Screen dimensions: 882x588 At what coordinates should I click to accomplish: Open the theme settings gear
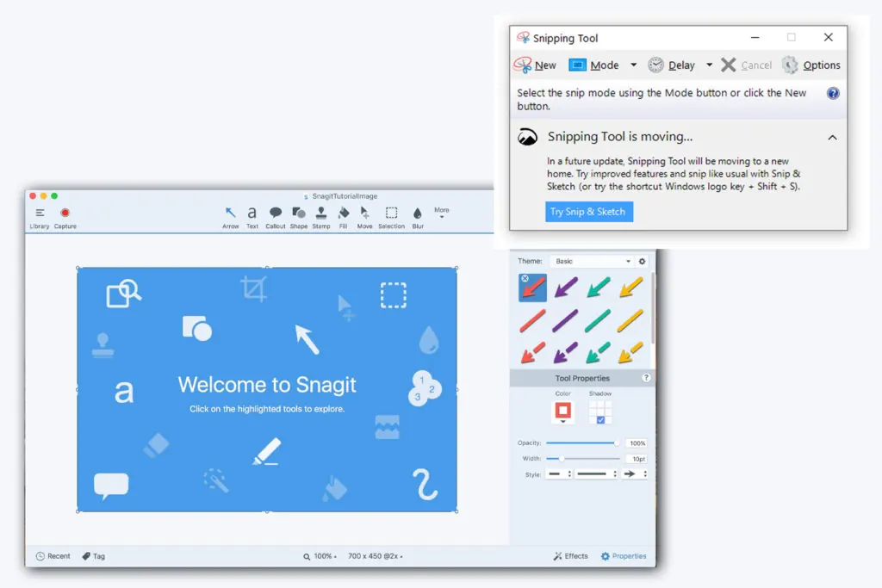(x=642, y=262)
